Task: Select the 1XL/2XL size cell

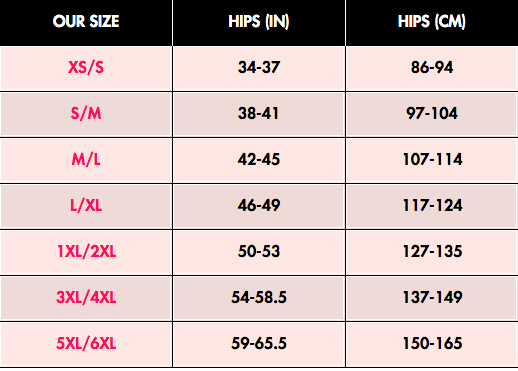Action: (x=86, y=252)
